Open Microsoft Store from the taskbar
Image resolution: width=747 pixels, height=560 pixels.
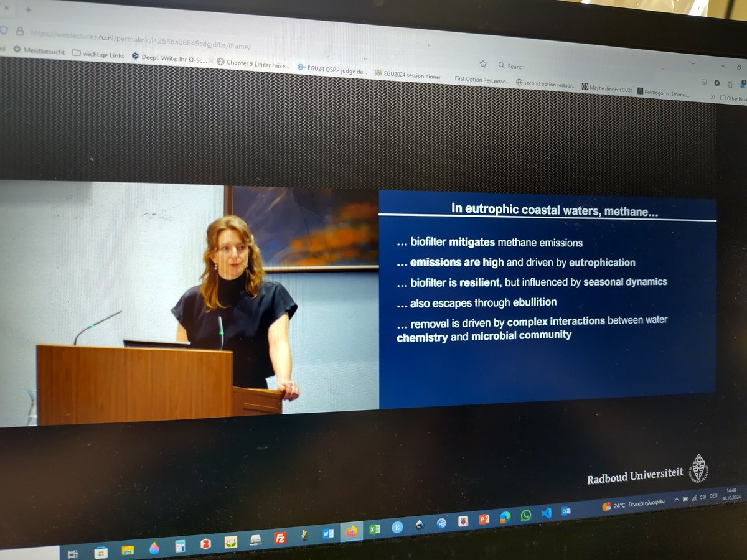(x=100, y=552)
